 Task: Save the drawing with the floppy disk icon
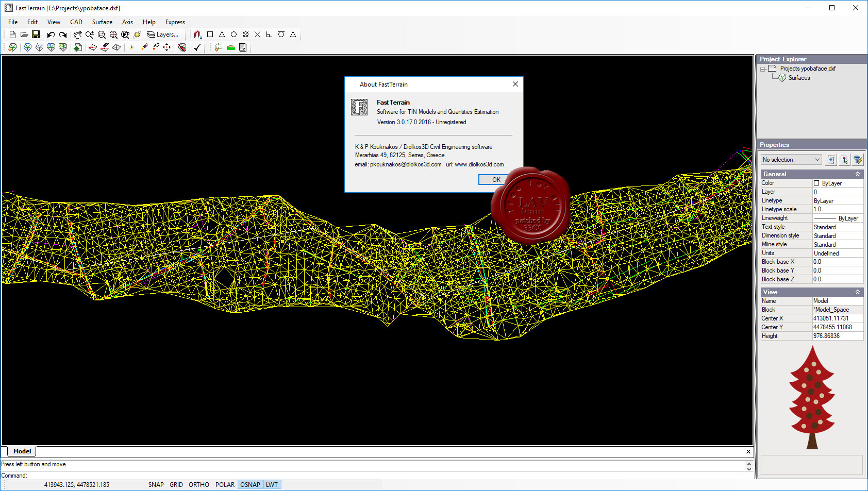36,35
